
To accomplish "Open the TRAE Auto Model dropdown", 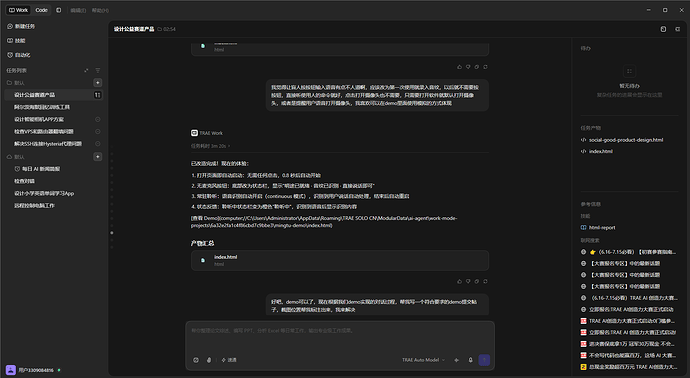I will 423,360.
